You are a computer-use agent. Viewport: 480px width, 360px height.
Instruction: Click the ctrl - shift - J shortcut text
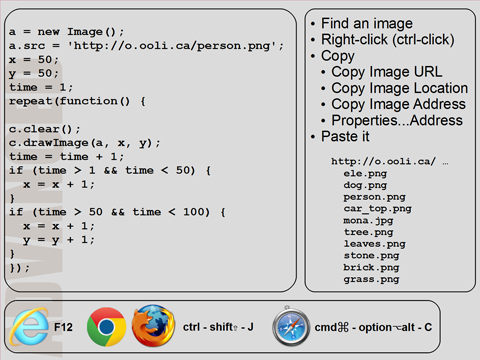[x=218, y=327]
